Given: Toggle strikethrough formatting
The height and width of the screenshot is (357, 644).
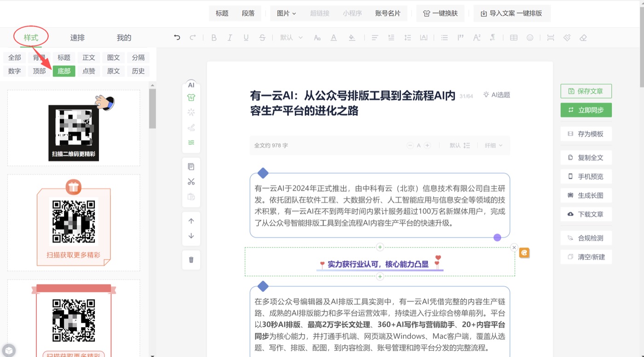Looking at the screenshot, I should click(x=262, y=38).
